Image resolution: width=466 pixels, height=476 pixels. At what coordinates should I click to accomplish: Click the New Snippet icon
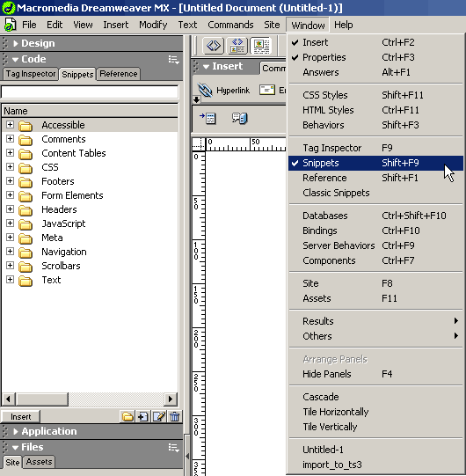point(143,416)
